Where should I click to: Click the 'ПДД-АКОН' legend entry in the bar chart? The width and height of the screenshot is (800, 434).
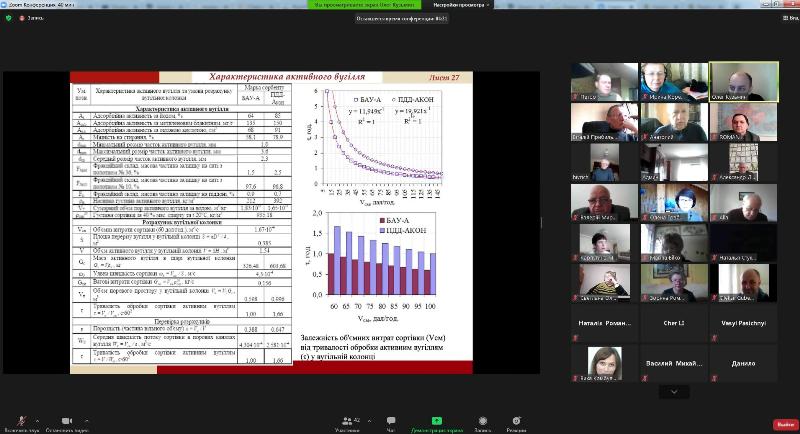(403, 231)
